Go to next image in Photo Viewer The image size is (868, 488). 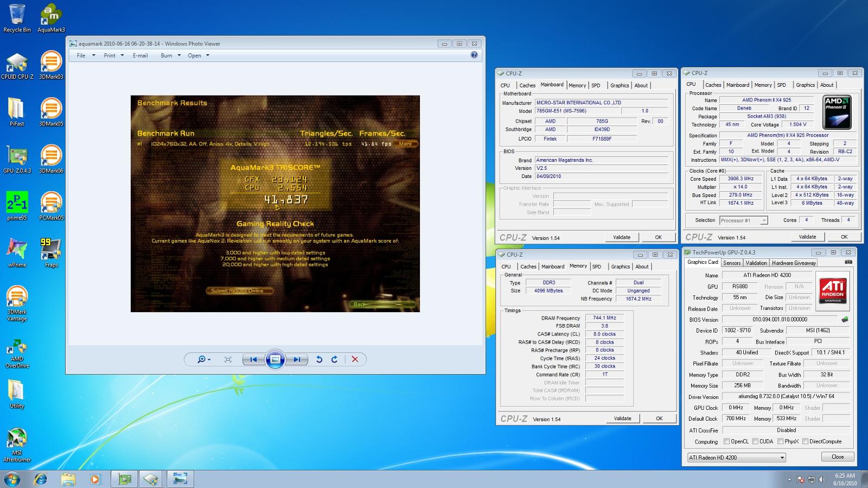pos(297,359)
